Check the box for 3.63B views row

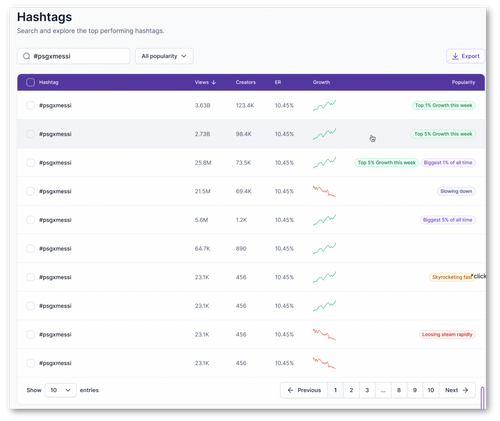(x=30, y=105)
